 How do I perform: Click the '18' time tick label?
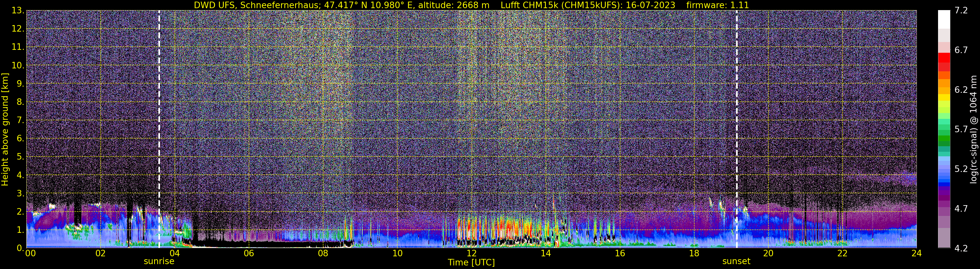[x=694, y=253]
